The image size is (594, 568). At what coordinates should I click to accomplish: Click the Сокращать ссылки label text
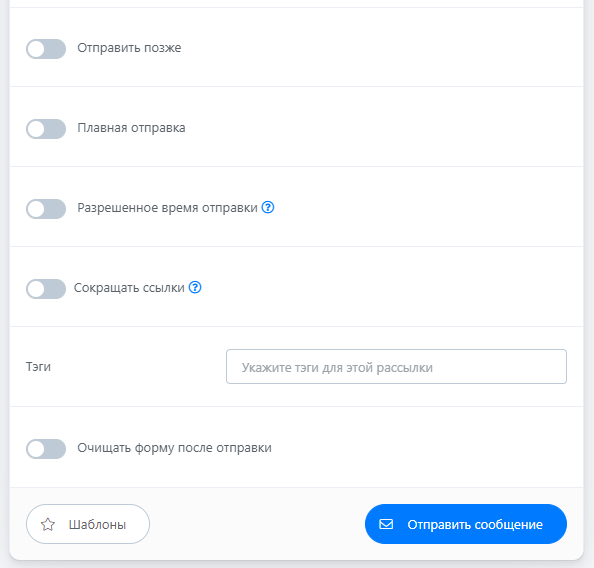pos(129,288)
